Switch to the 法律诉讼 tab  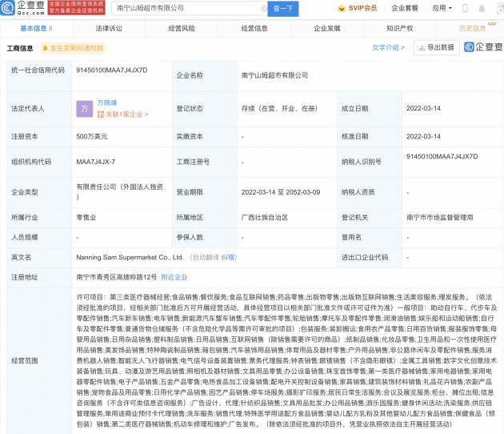(x=109, y=28)
